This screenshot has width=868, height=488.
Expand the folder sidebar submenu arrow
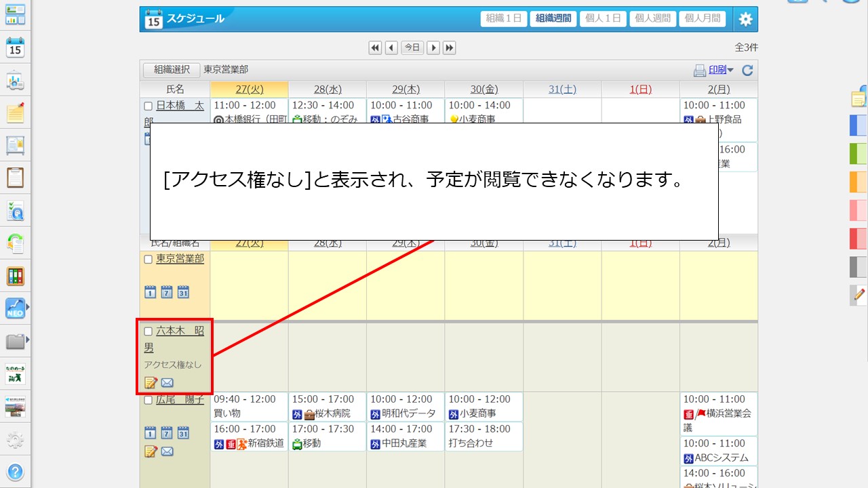(x=28, y=340)
